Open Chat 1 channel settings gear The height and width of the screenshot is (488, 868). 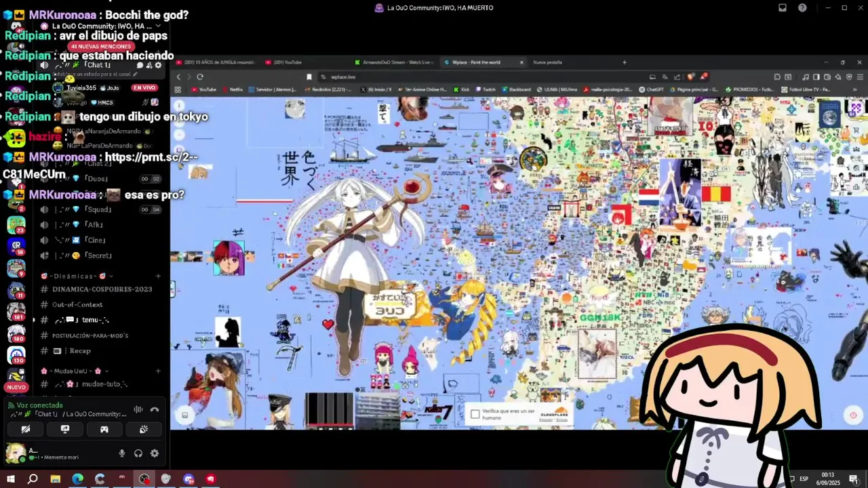coord(158,65)
